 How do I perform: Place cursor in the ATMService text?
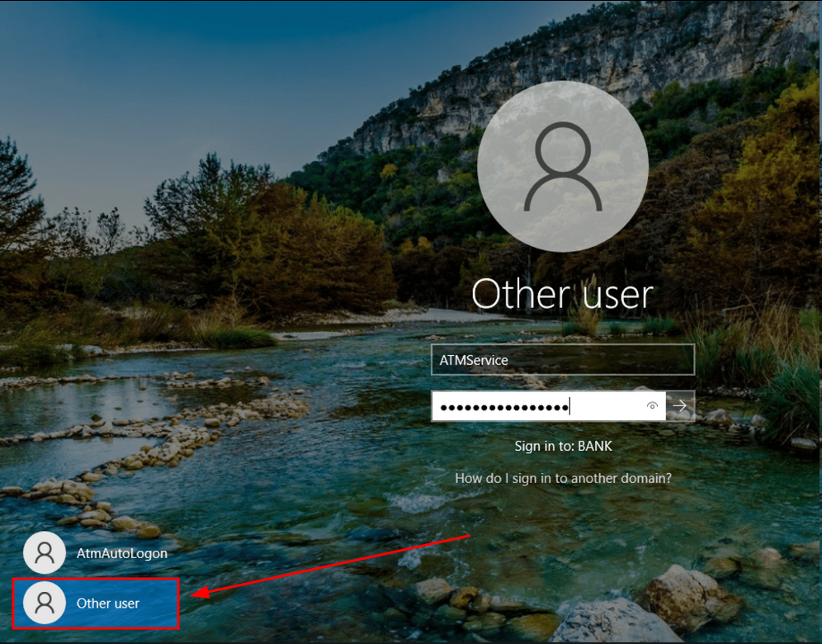474,360
